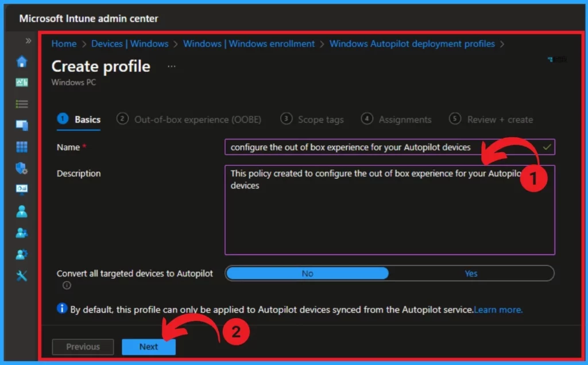Go to Devices | Windows breadcrumb
The width and height of the screenshot is (588, 365).
pos(130,44)
